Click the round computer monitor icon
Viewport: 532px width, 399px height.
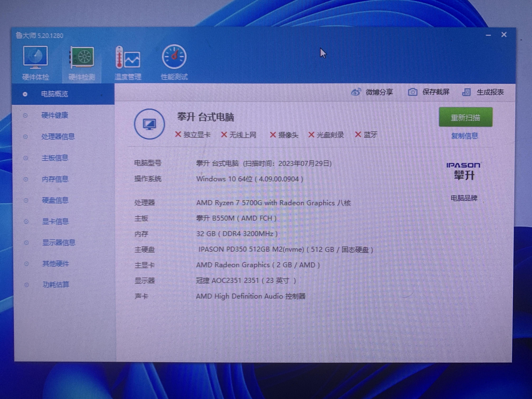tap(149, 124)
